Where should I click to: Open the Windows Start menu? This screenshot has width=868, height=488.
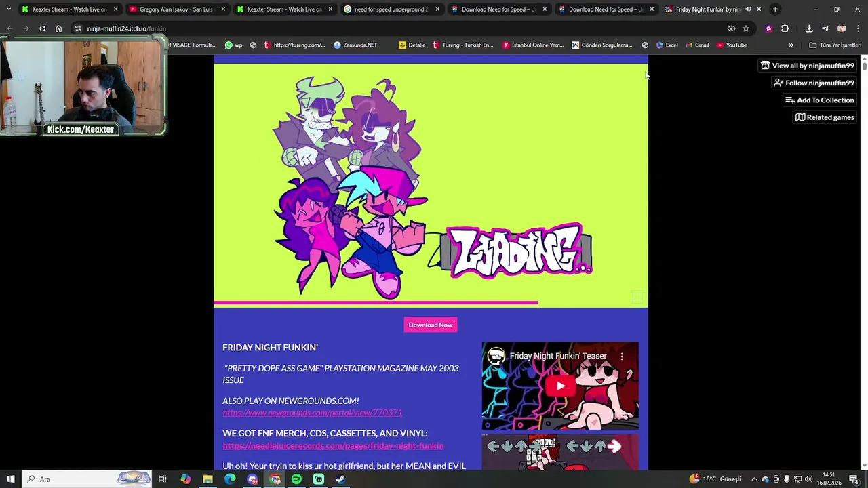coord(11,479)
